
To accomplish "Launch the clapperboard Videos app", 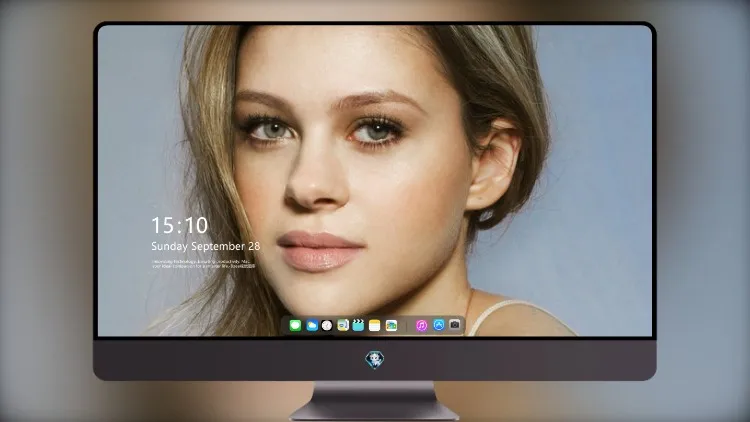I will [x=358, y=325].
